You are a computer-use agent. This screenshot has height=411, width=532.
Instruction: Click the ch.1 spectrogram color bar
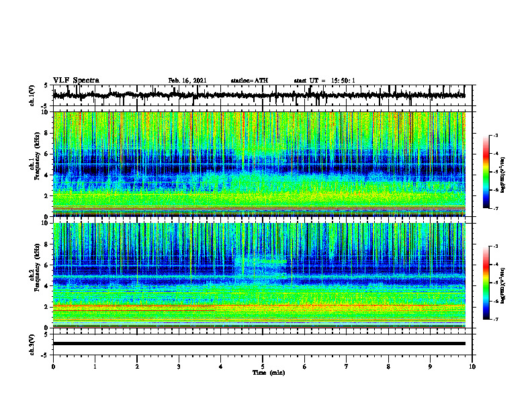[486, 172]
